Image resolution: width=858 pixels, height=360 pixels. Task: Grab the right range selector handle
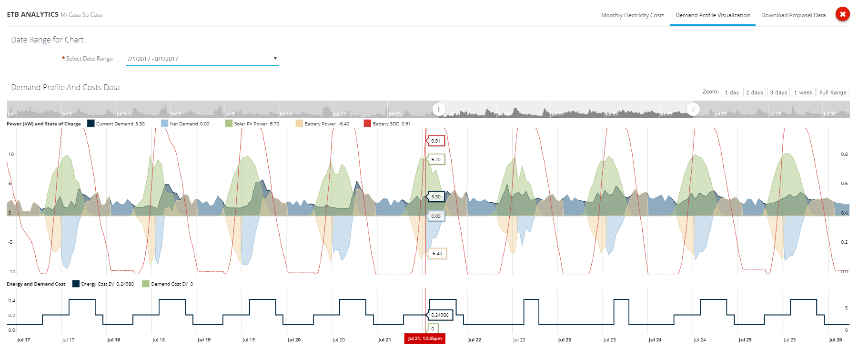point(693,109)
